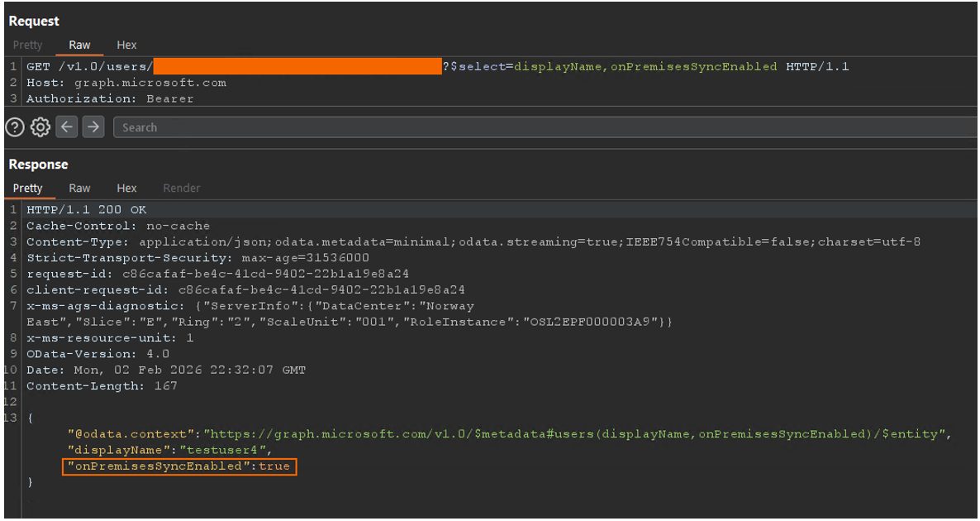Click the Cache-Control: no-cache header

tap(118, 226)
